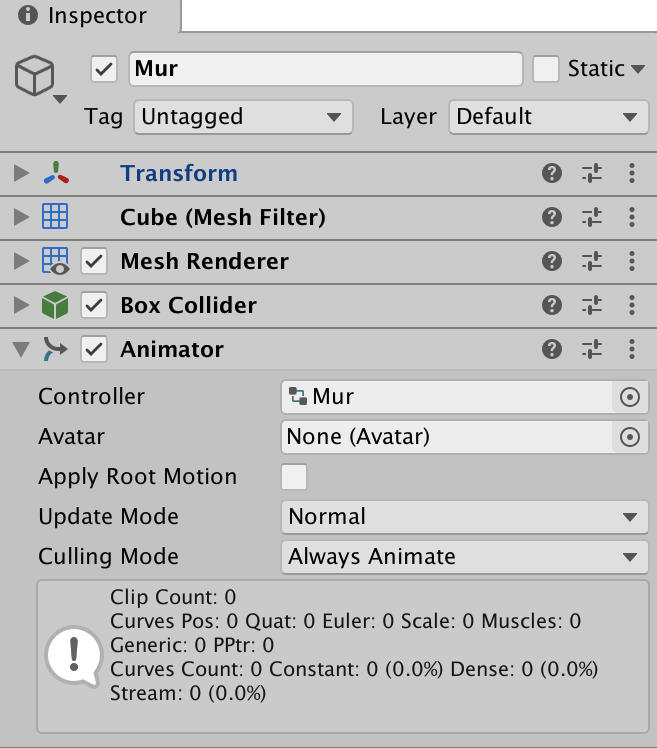This screenshot has height=748, width=657.
Task: Open presets for Cube Mesh Filter
Action: click(x=592, y=217)
